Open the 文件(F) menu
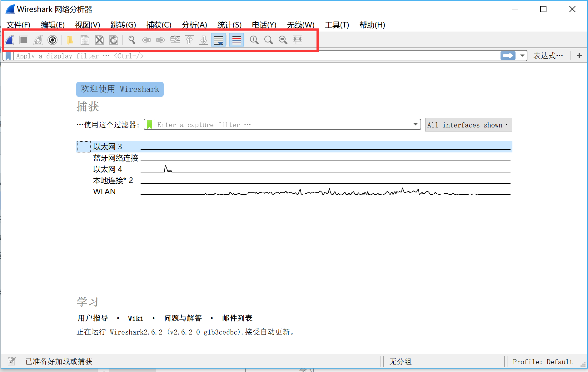 [18, 25]
